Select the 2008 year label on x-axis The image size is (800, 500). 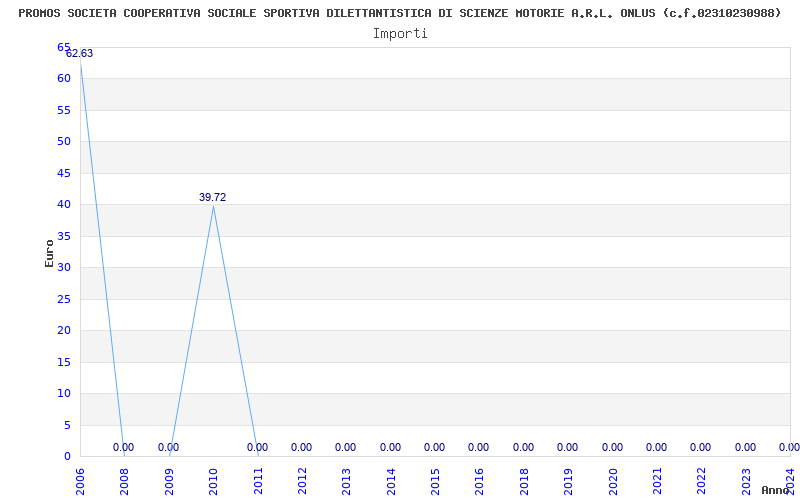tap(124, 481)
